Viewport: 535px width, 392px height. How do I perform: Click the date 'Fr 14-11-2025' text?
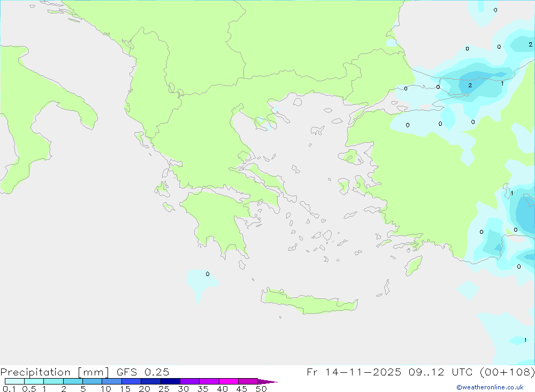[x=354, y=372]
